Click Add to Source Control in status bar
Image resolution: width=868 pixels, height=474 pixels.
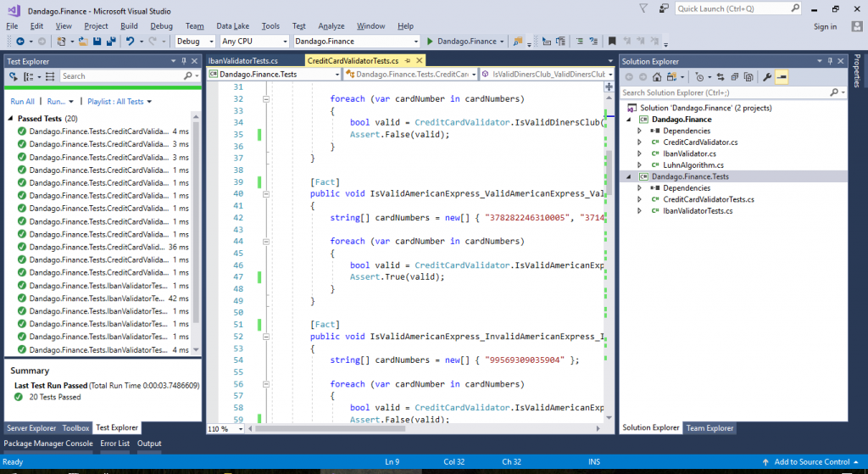point(811,462)
